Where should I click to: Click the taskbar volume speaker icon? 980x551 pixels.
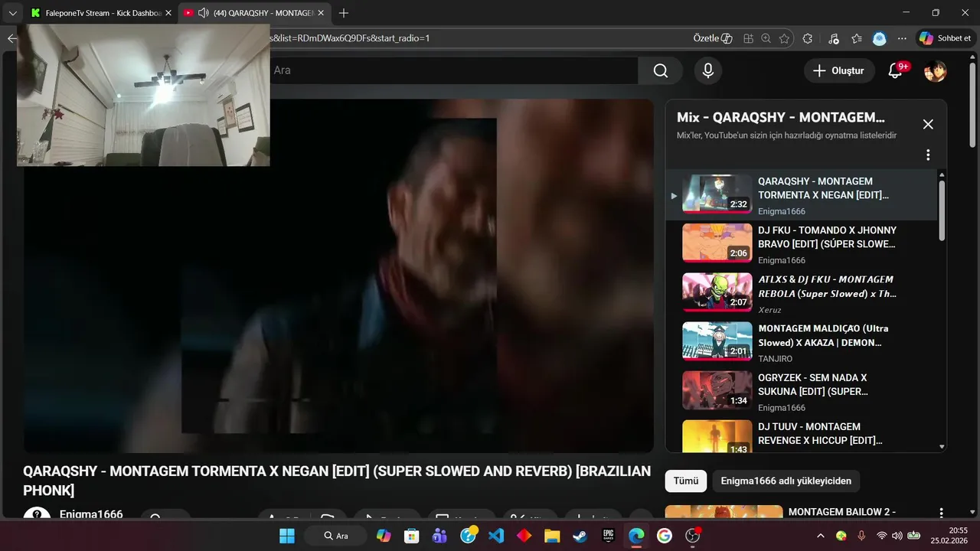897,536
